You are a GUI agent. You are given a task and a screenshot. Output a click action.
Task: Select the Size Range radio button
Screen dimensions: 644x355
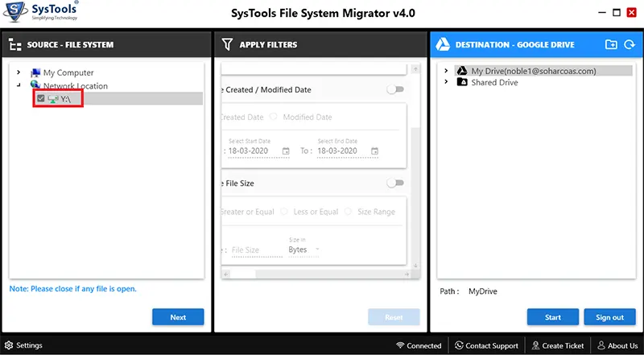tap(349, 212)
